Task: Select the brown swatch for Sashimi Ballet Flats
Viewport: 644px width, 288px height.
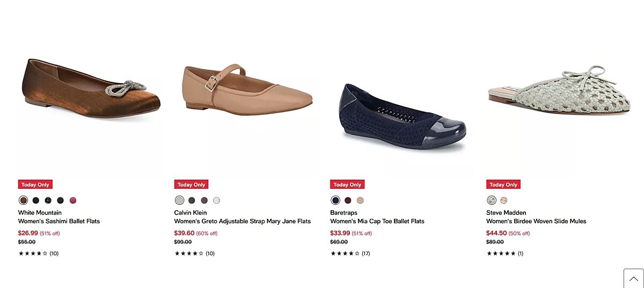Action: [x=23, y=201]
